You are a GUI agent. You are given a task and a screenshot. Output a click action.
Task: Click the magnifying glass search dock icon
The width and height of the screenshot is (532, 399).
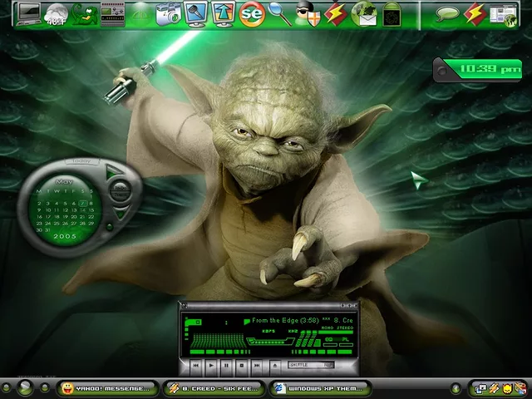point(280,13)
